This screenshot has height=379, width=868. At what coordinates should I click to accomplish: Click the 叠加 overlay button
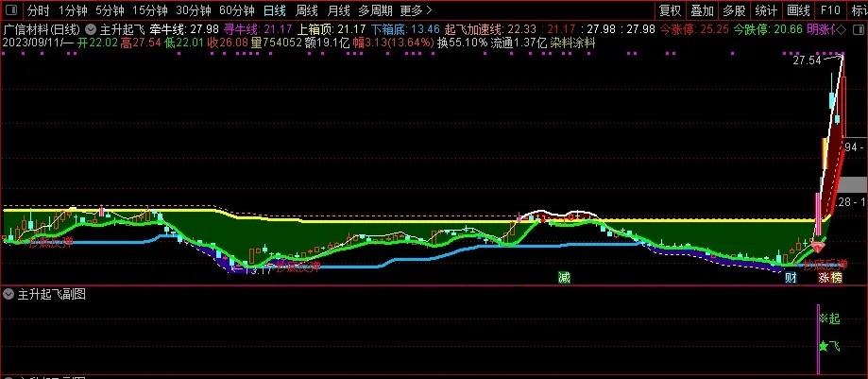pyautogui.click(x=702, y=10)
